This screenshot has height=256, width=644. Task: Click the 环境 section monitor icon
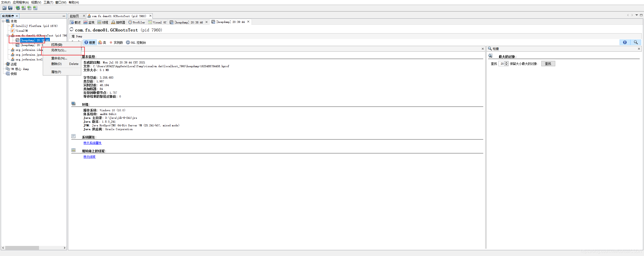[x=73, y=103]
